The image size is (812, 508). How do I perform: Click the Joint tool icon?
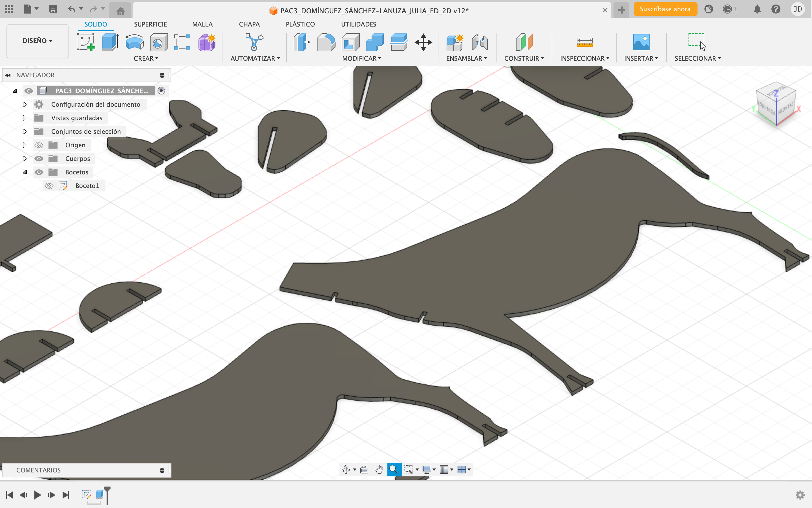tap(480, 42)
